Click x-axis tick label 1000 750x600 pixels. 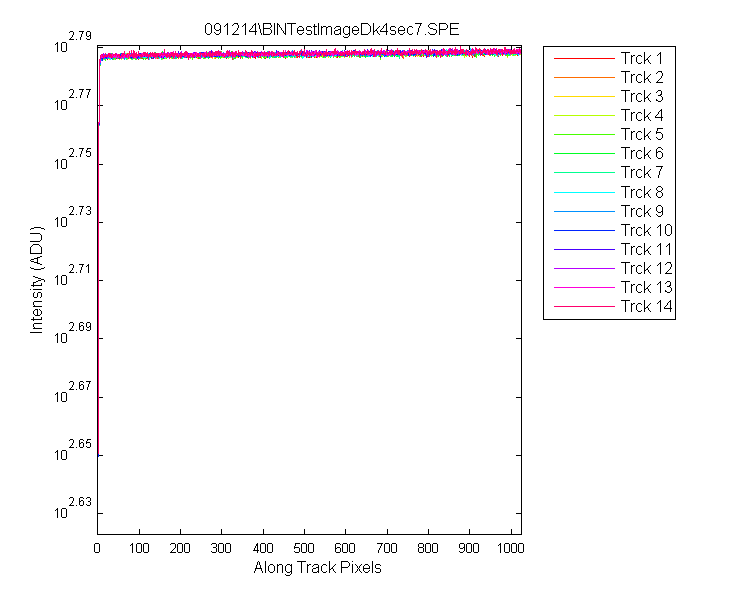click(x=510, y=548)
